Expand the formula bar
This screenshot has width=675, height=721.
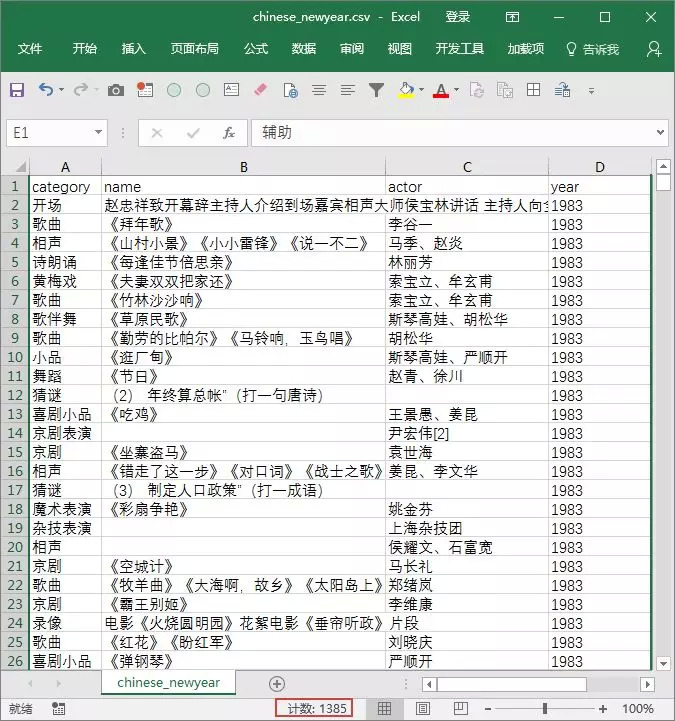click(660, 133)
